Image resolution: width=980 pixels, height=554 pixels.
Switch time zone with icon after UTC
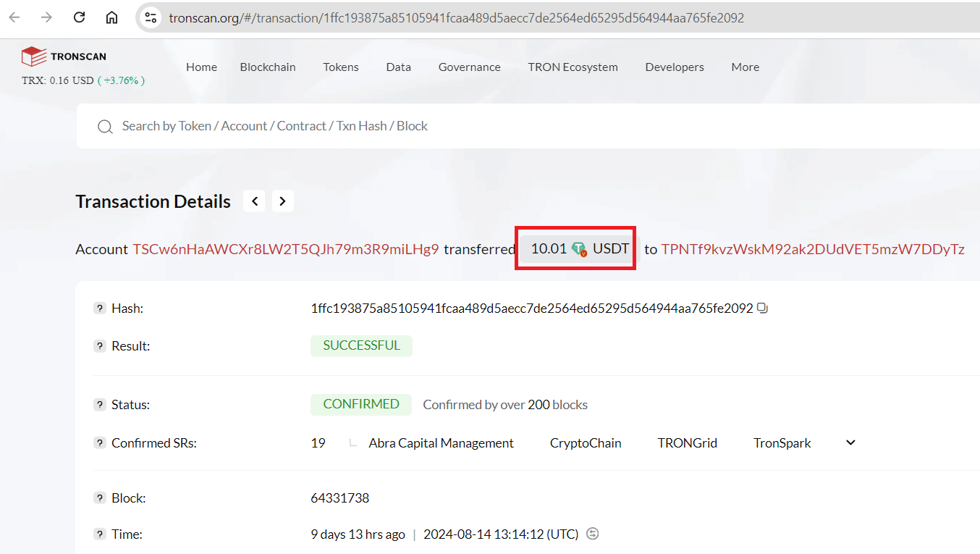click(593, 534)
